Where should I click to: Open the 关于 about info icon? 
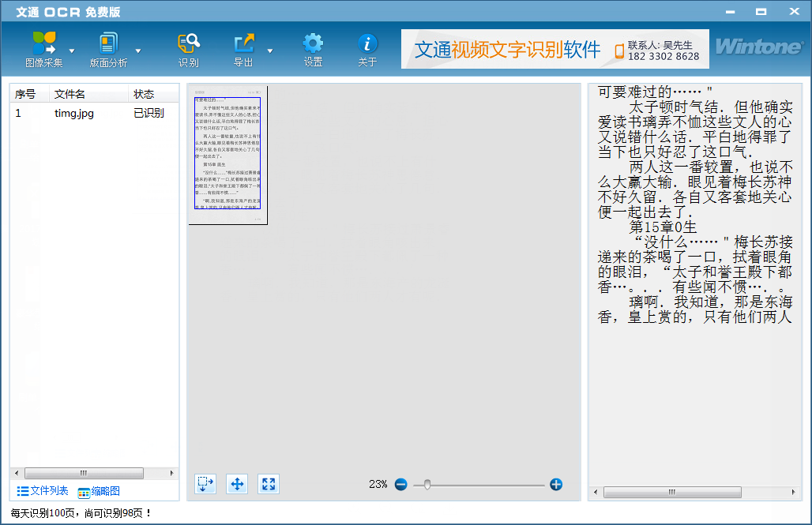[x=367, y=44]
